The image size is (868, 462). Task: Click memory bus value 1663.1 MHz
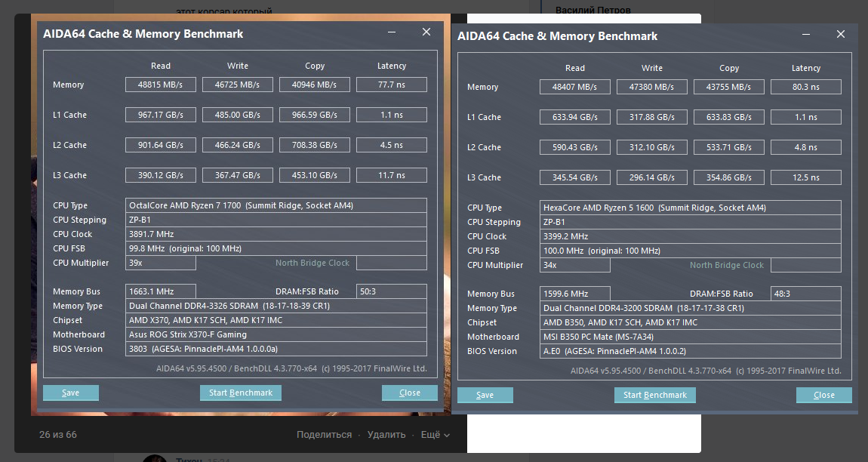pos(161,291)
